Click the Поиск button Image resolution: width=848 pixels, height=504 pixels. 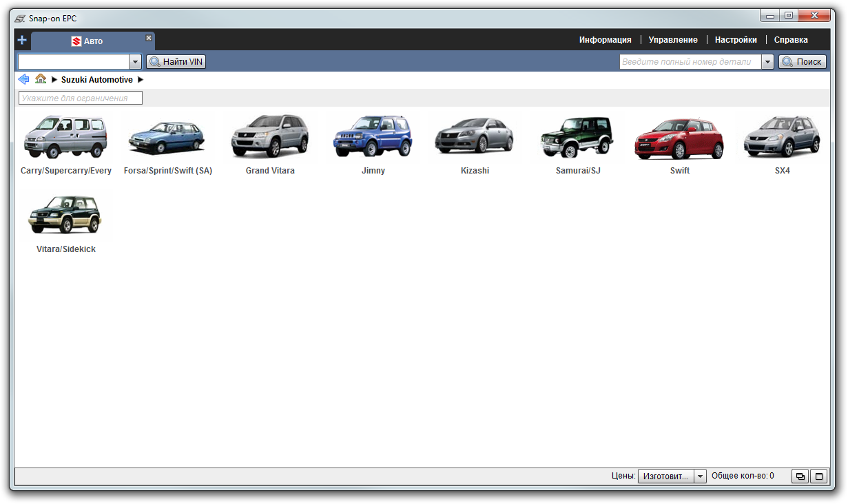coord(802,62)
